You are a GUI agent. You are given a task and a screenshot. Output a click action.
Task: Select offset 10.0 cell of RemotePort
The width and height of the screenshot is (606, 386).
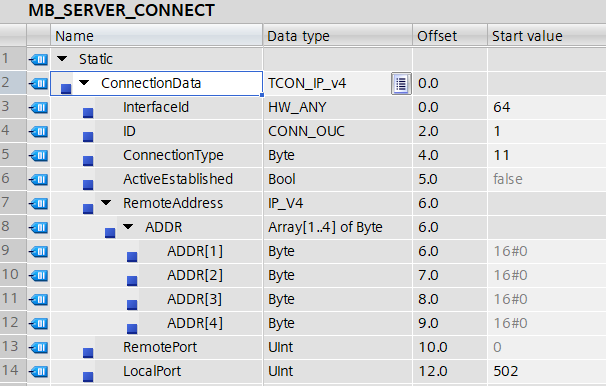coord(450,347)
